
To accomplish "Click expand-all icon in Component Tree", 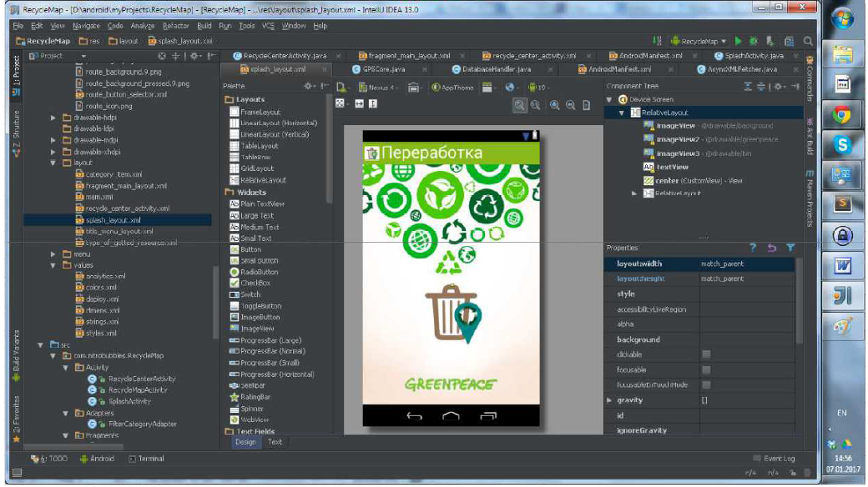I will coord(748,87).
